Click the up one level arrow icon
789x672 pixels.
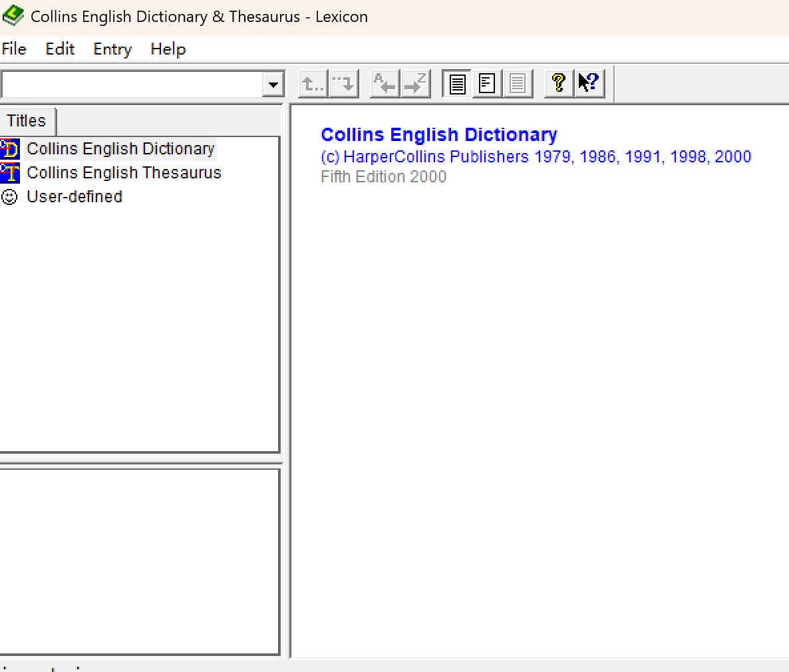[x=313, y=84]
